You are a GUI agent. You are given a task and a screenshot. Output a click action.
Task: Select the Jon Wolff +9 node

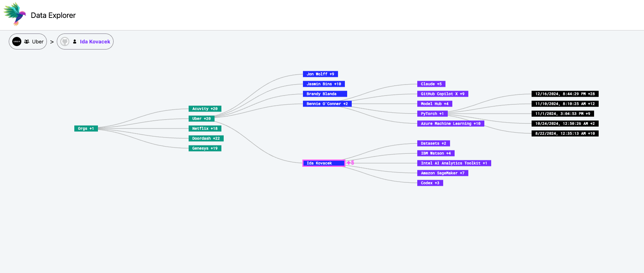click(320, 74)
